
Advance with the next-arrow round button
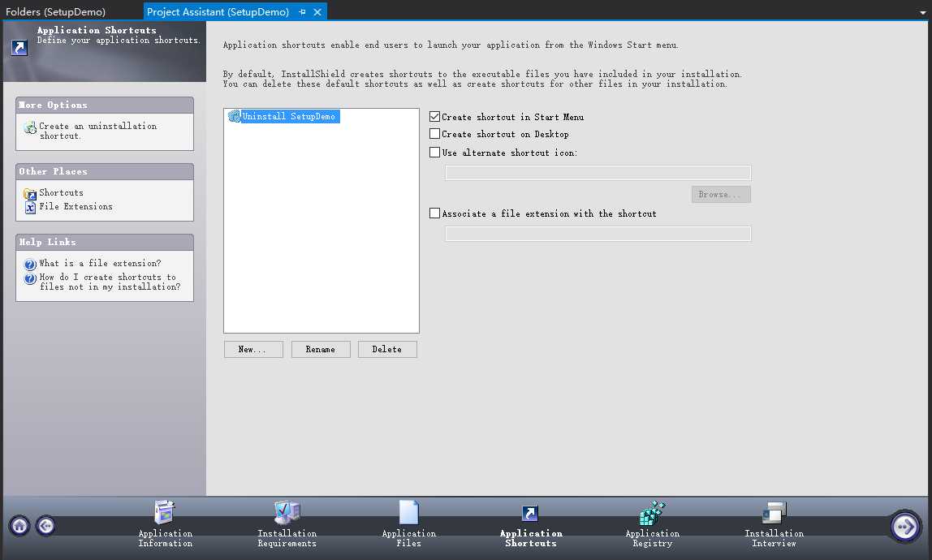pos(905,526)
